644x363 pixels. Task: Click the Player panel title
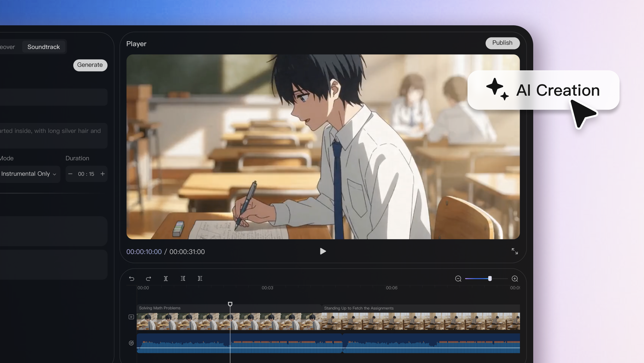136,44
